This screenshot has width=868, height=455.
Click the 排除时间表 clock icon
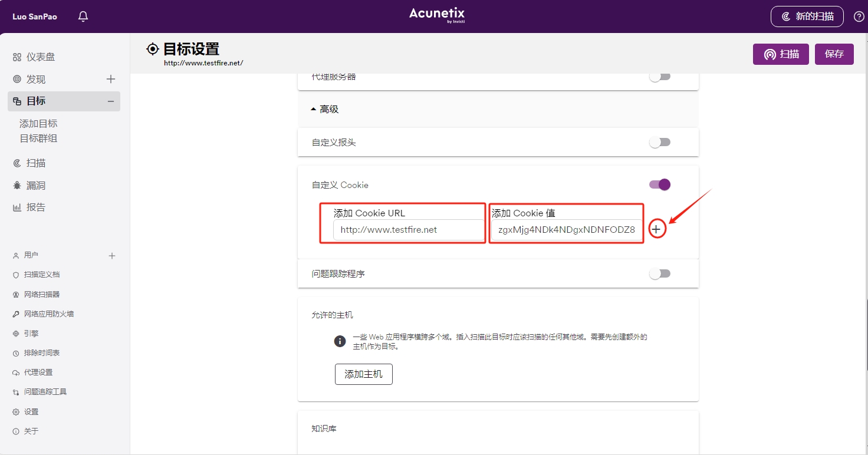coord(16,354)
